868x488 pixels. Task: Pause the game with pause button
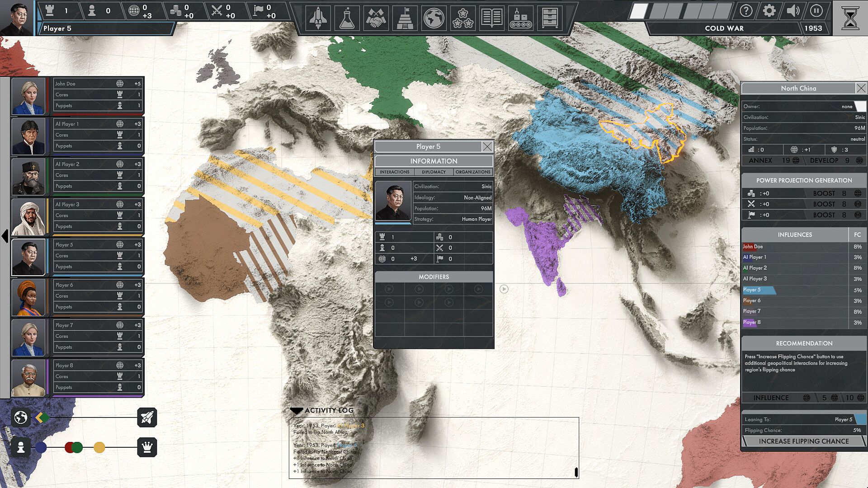(816, 10)
